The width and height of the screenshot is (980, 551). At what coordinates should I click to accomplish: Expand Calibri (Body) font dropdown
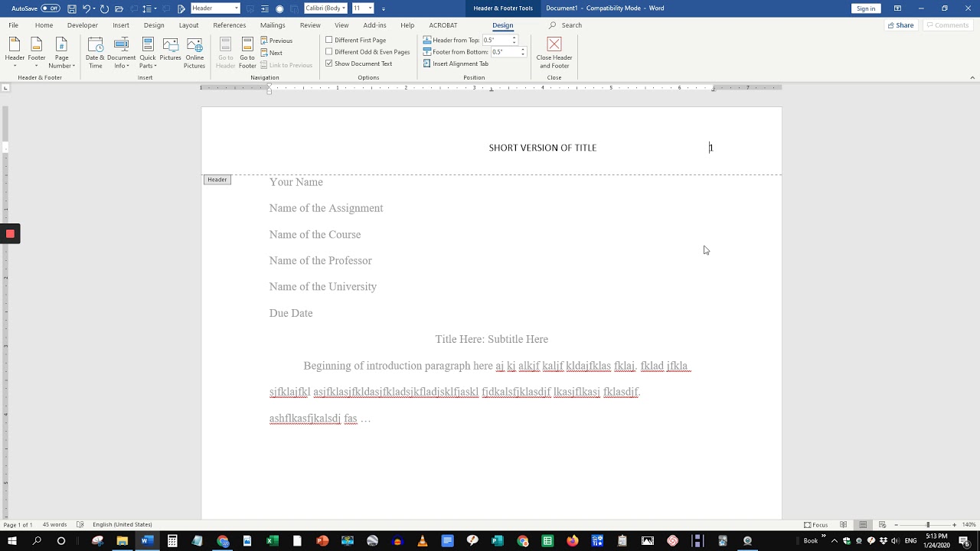point(344,8)
